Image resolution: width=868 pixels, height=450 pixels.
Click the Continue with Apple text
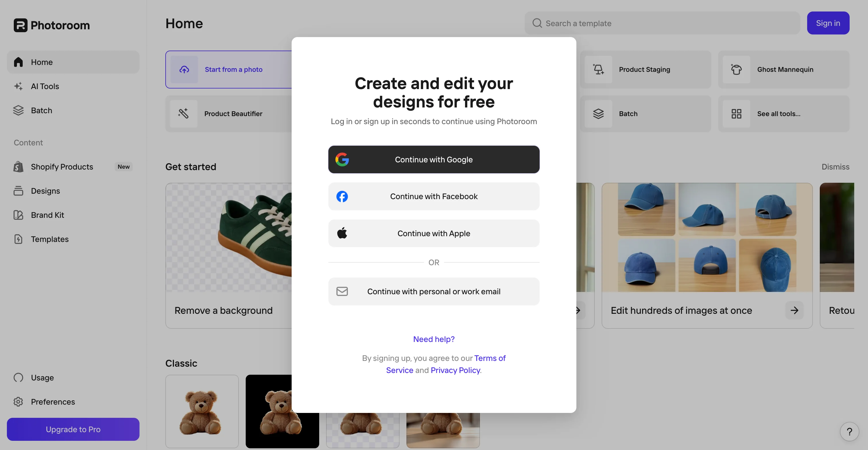tap(434, 233)
